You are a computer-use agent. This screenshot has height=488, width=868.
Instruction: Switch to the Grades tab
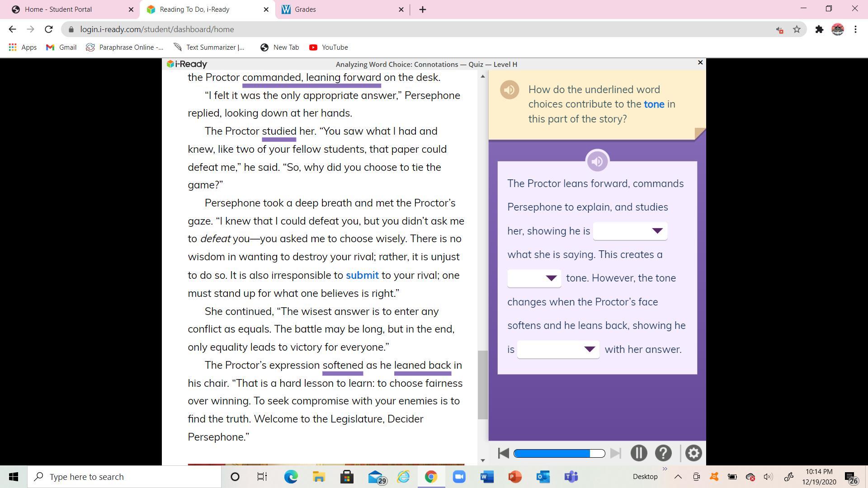click(305, 9)
